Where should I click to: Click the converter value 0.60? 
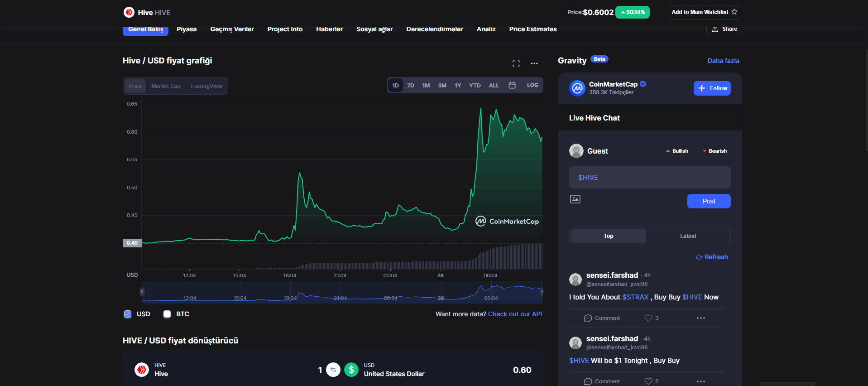click(522, 370)
